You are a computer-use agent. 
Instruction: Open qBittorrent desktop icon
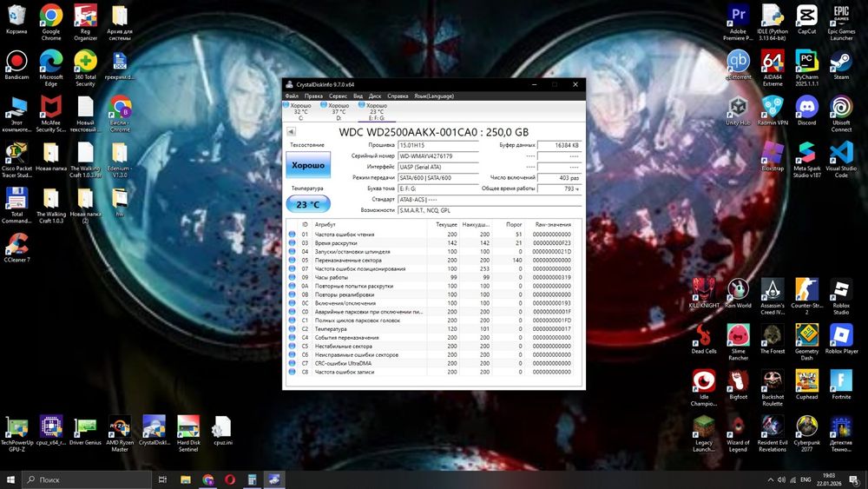(738, 65)
